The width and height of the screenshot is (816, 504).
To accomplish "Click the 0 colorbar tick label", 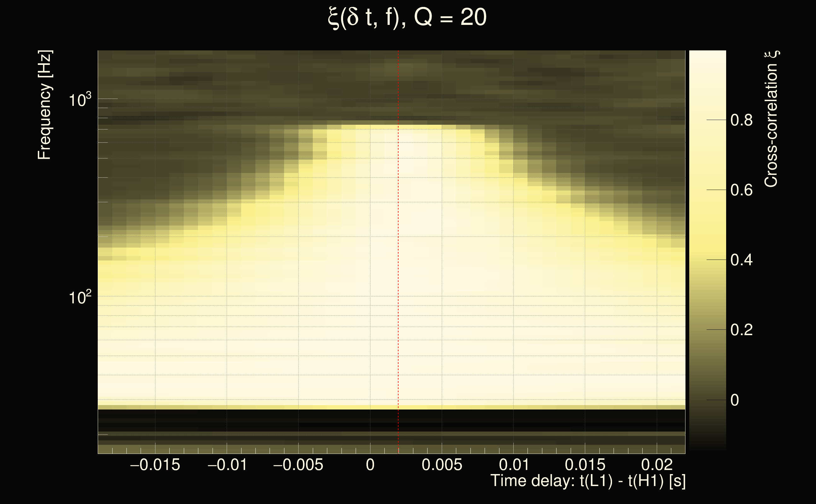I will [x=735, y=400].
